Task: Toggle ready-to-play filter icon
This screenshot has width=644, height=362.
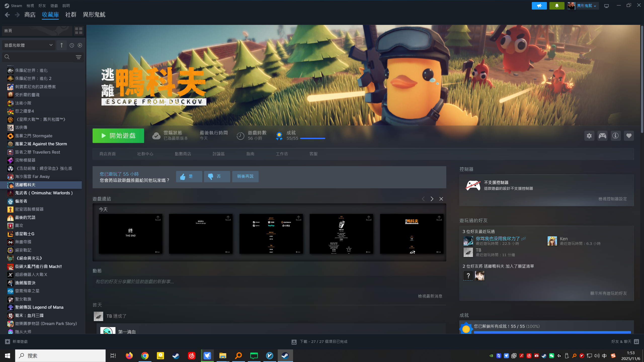Action: pos(80,45)
